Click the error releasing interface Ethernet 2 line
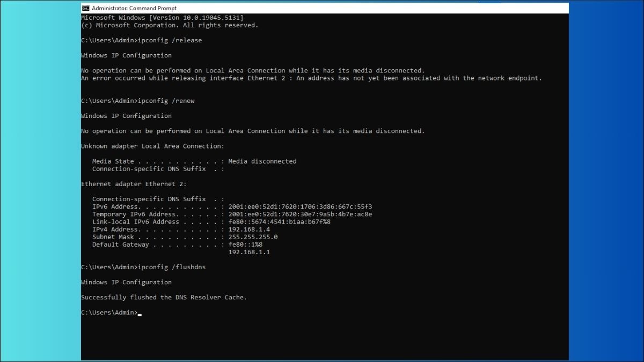This screenshot has height=362, width=644. click(312, 78)
